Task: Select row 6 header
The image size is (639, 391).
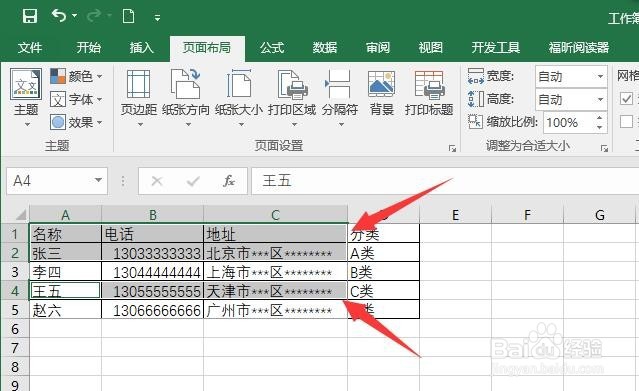Action: pyautogui.click(x=15, y=329)
